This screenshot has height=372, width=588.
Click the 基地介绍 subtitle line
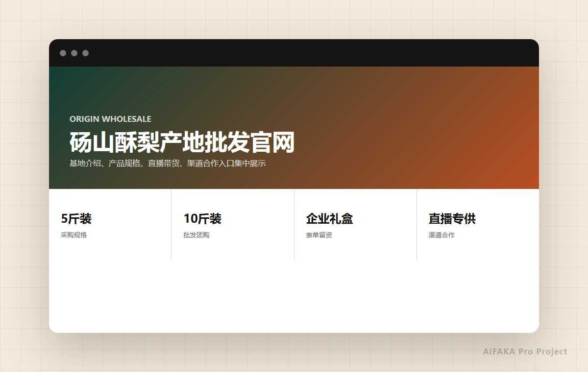pyautogui.click(x=167, y=163)
